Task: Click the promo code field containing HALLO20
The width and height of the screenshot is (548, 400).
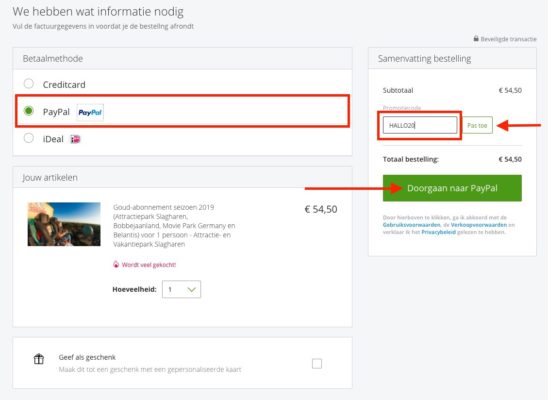Action: tap(420, 125)
